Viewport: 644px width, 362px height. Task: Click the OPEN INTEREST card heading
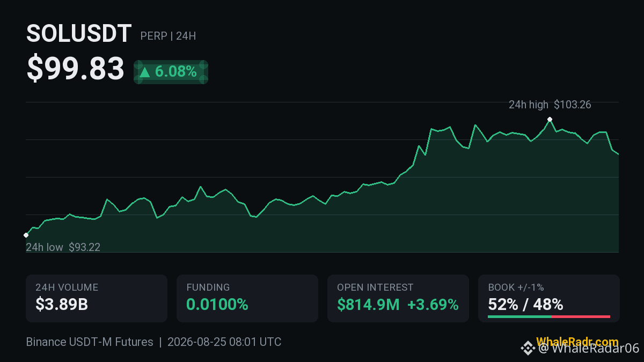375,287
